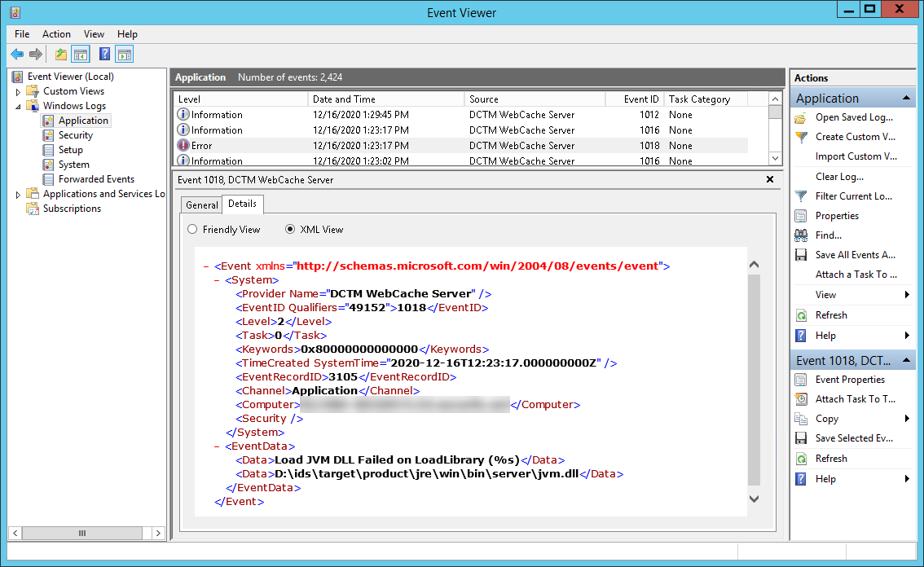Click the Attach Task To This Event icon
The width and height of the screenshot is (924, 567).
[801, 399]
